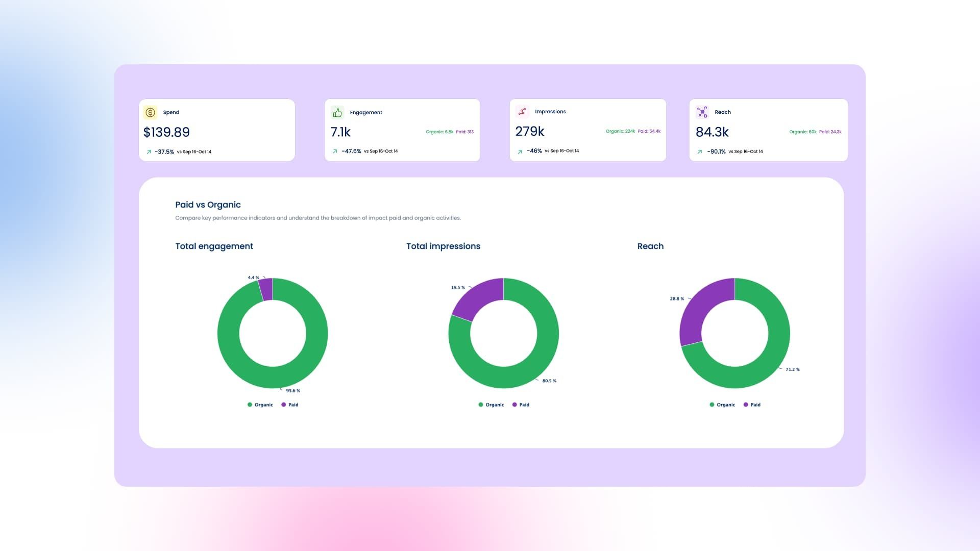Toggle Paid legend in Total impressions chart
The image size is (980, 551).
pos(521,405)
